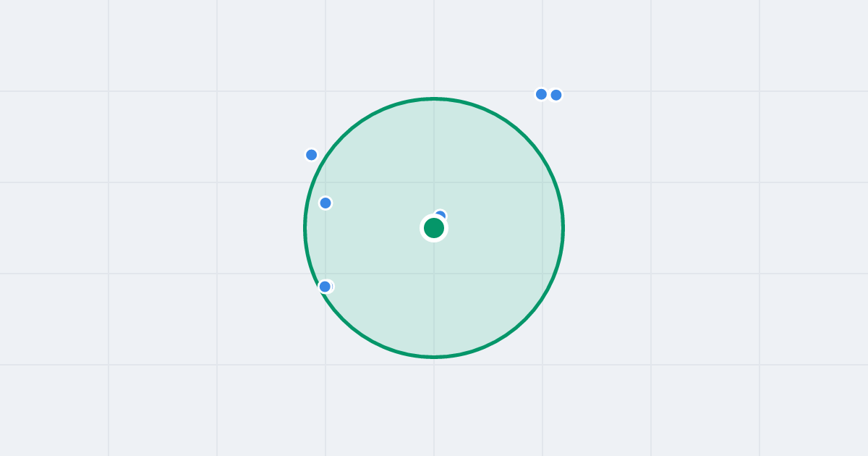Select the left blue dot of the top-right pair
Image resolution: width=868 pixels, height=456 pixels.
point(541,94)
